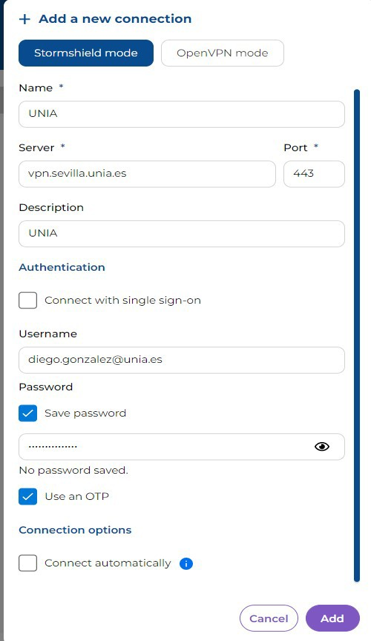Image resolution: width=371 pixels, height=641 pixels.
Task: Uncheck the Save password checkbox
Action: coord(28,413)
